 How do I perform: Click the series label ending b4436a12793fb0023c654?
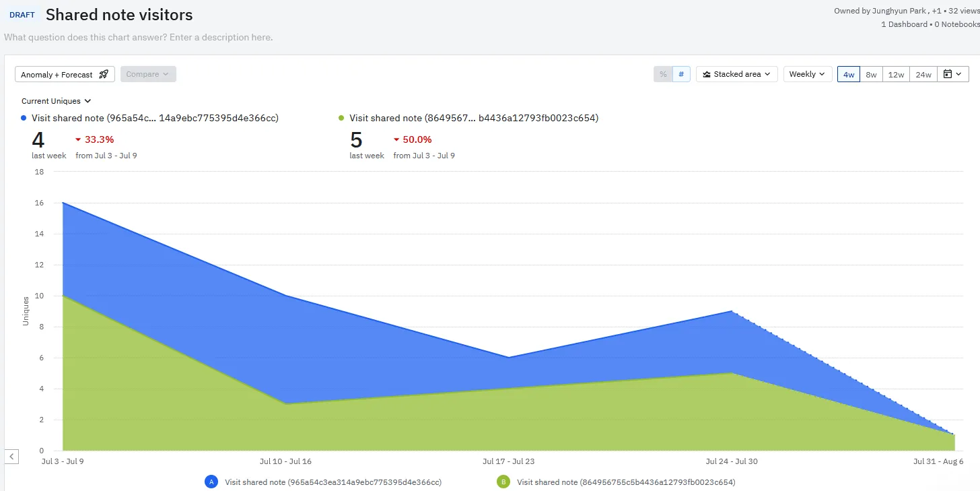click(474, 119)
